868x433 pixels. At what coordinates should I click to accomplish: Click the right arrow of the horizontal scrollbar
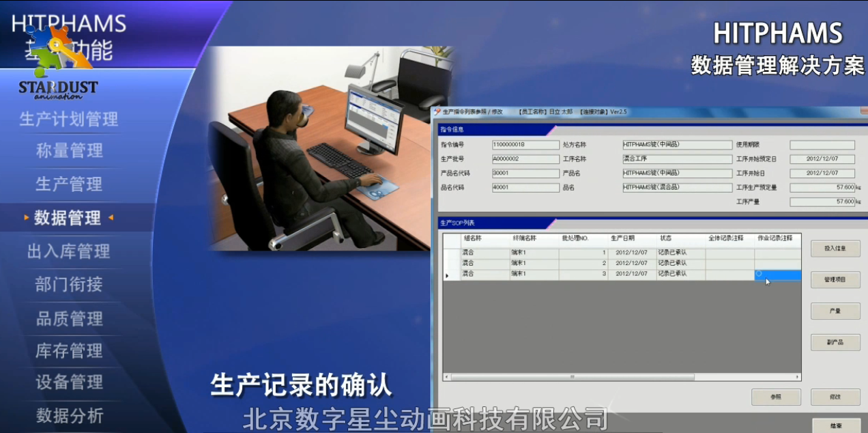pyautogui.click(x=797, y=377)
